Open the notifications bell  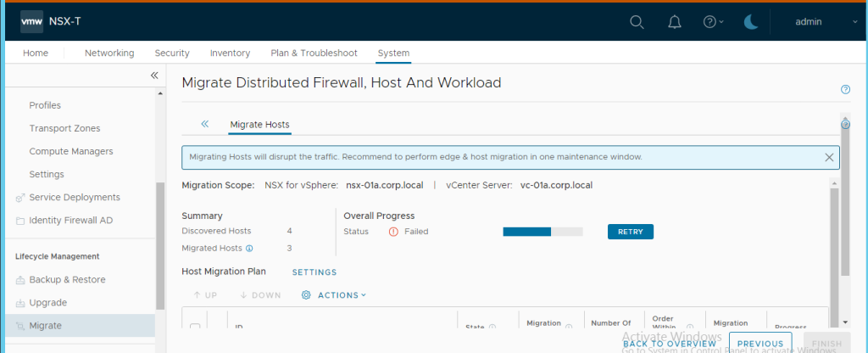(675, 22)
